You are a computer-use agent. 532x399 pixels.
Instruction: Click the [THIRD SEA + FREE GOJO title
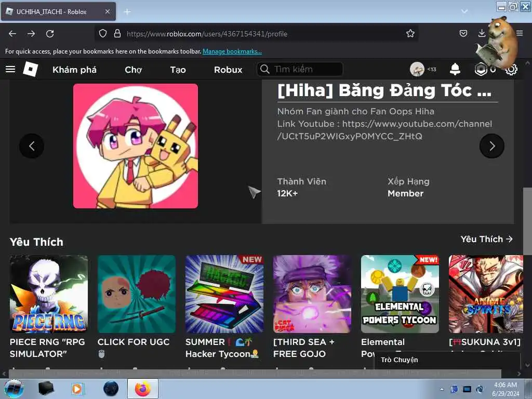pyautogui.click(x=304, y=348)
